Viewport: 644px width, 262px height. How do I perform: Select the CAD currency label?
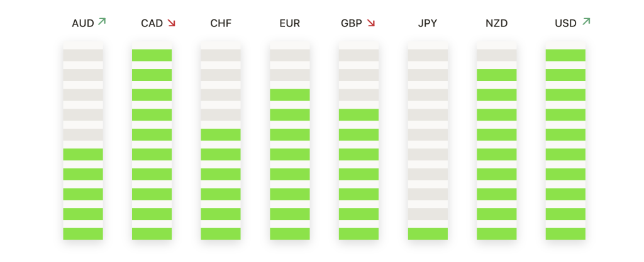coord(152,24)
